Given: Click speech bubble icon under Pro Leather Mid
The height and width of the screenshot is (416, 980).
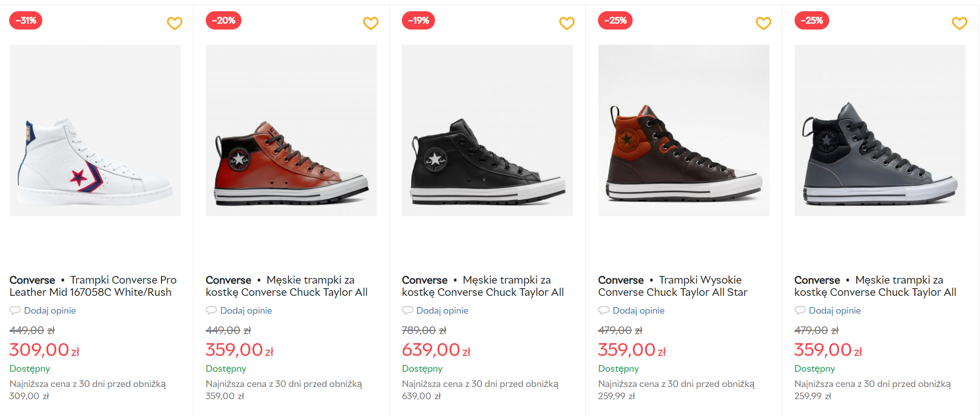Looking at the screenshot, I should pyautogui.click(x=15, y=310).
